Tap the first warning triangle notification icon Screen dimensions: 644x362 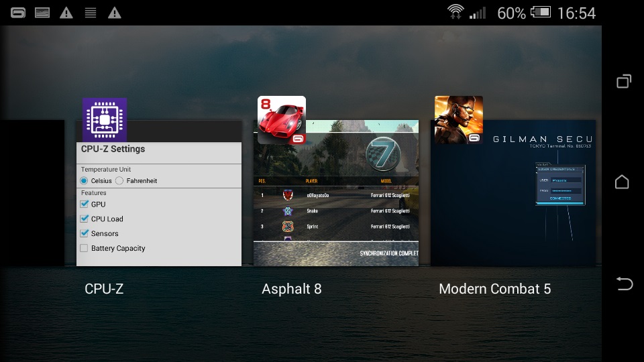coord(66,13)
